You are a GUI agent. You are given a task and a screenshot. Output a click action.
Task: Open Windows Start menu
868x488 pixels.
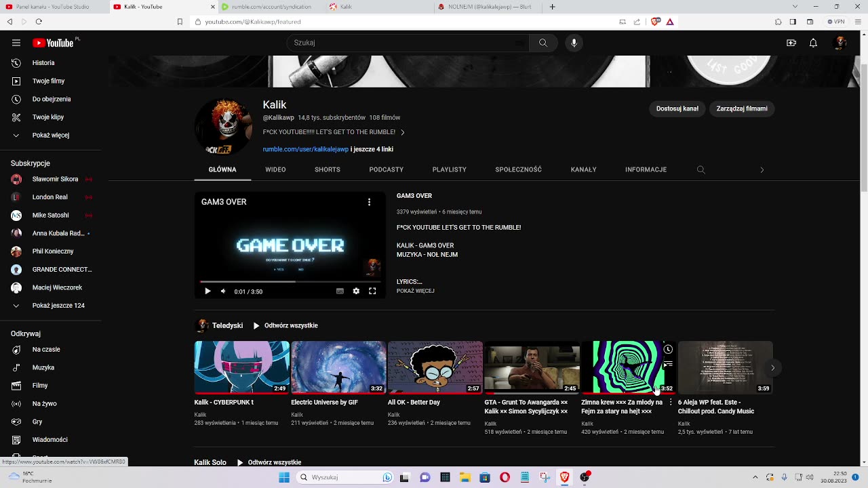(x=284, y=477)
